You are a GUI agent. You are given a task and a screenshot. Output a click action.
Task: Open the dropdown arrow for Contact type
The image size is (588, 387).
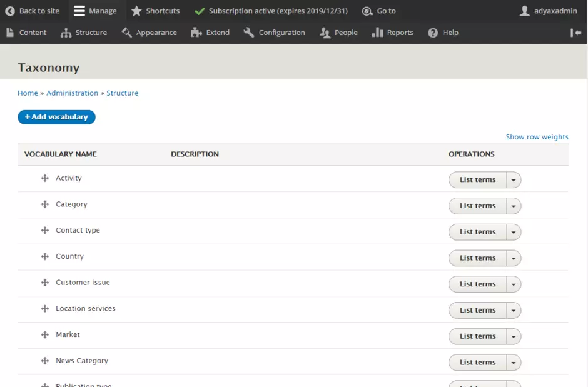click(x=514, y=232)
